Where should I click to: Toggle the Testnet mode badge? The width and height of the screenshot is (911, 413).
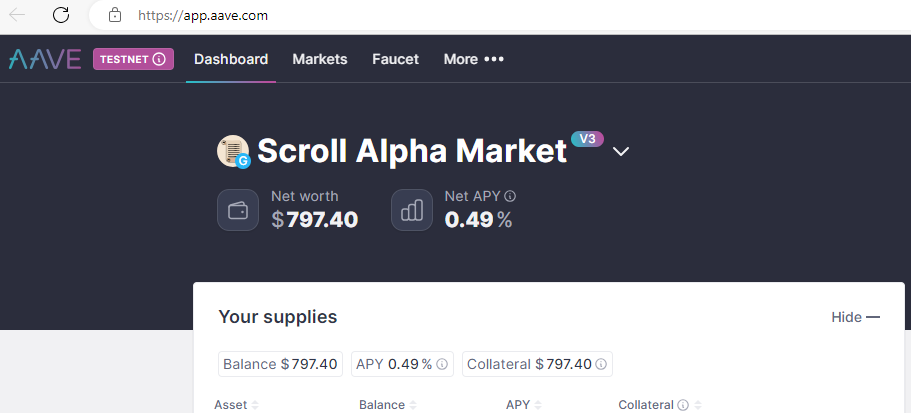pyautogui.click(x=133, y=59)
